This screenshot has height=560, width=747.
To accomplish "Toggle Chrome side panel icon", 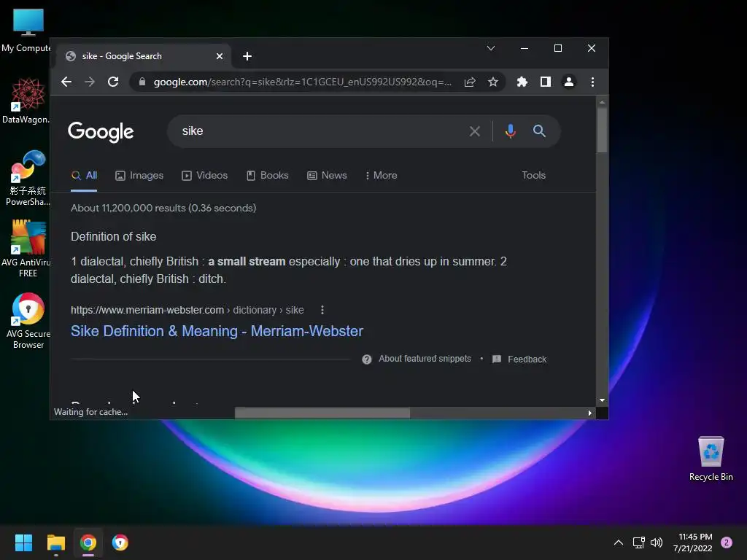I will pyautogui.click(x=546, y=82).
